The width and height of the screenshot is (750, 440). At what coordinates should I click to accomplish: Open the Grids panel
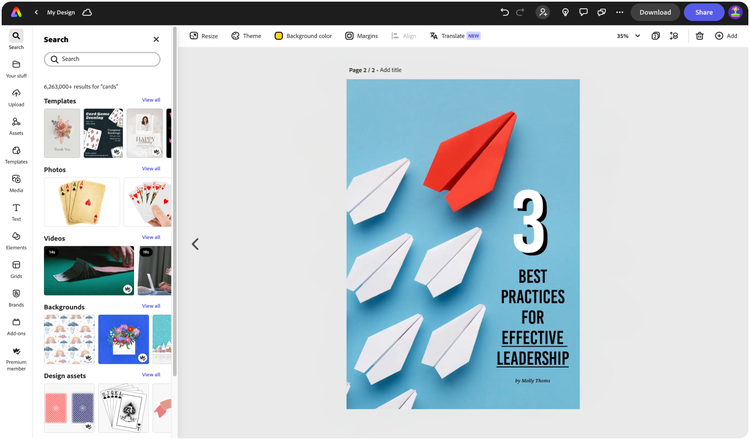(x=16, y=269)
